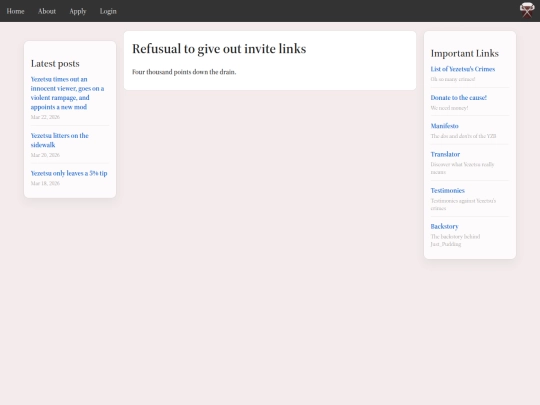Click the site logo icon in the navbar
Viewport: 540px width, 405px height.
point(527,10)
